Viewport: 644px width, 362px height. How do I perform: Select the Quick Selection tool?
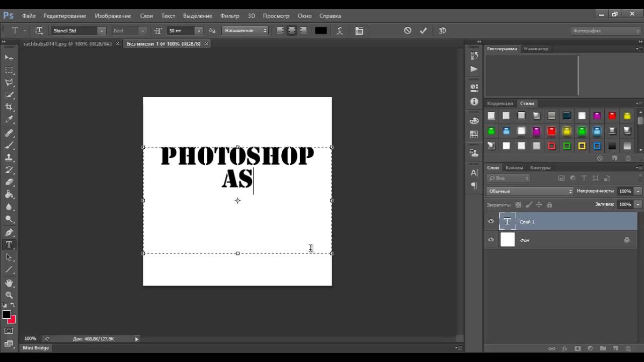[9, 95]
